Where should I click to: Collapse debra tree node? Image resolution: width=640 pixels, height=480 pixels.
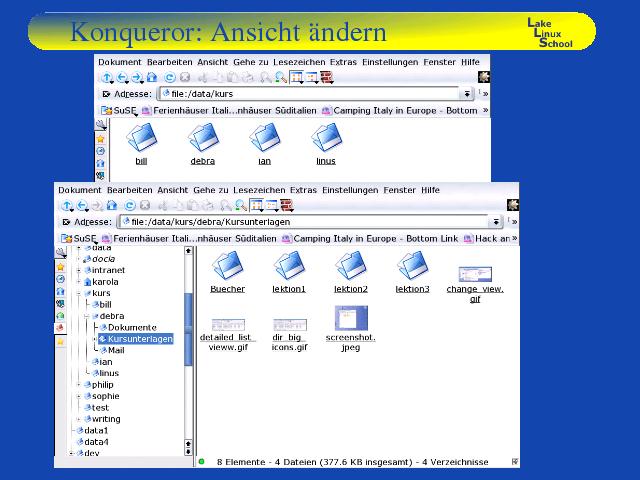pyautogui.click(x=87, y=316)
